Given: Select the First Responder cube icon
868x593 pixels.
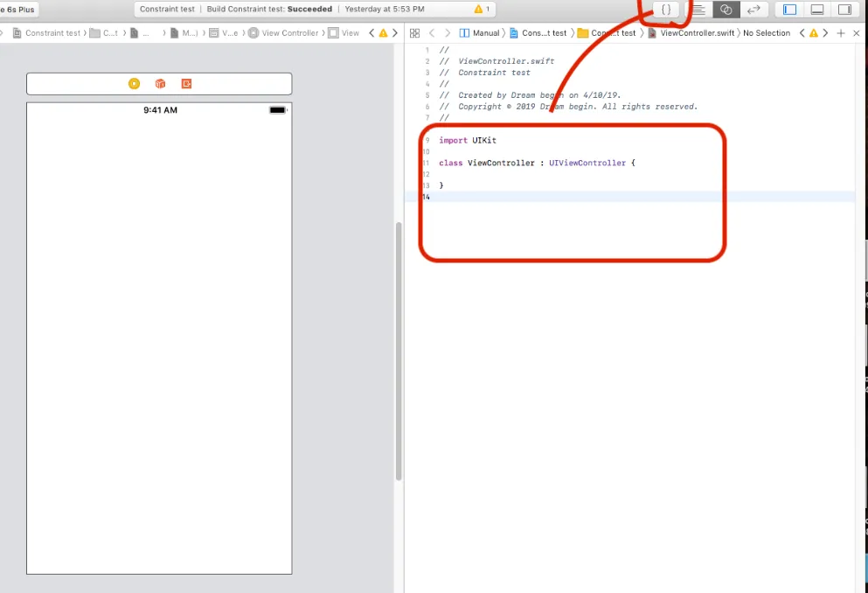Looking at the screenshot, I should (x=160, y=84).
